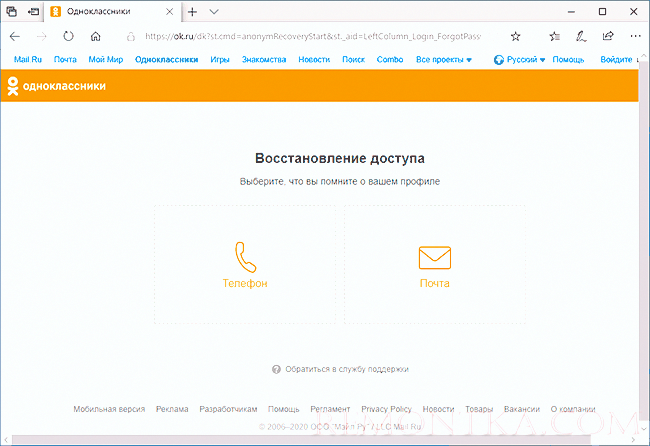Image resolution: width=650 pixels, height=446 pixels.
Task: Choose recovery by Телефон
Action: pos(245,264)
